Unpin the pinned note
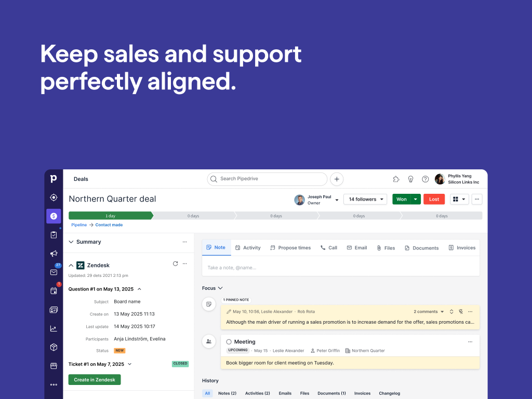 [461, 312]
